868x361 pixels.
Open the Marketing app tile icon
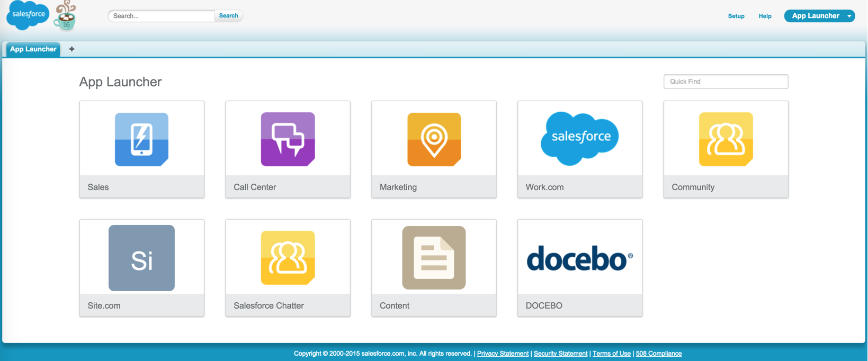[x=434, y=139]
